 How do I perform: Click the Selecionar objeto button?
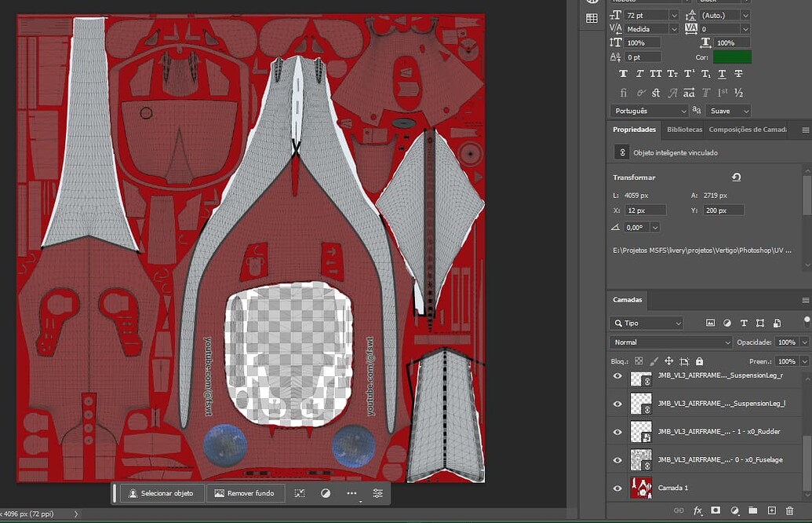tap(161, 493)
